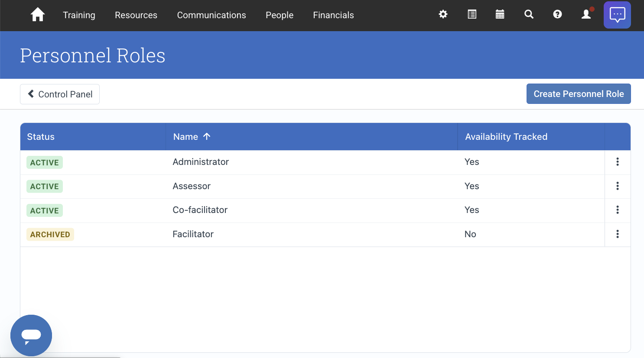Open the Resources menu
Image resolution: width=644 pixels, height=358 pixels.
coord(136,15)
